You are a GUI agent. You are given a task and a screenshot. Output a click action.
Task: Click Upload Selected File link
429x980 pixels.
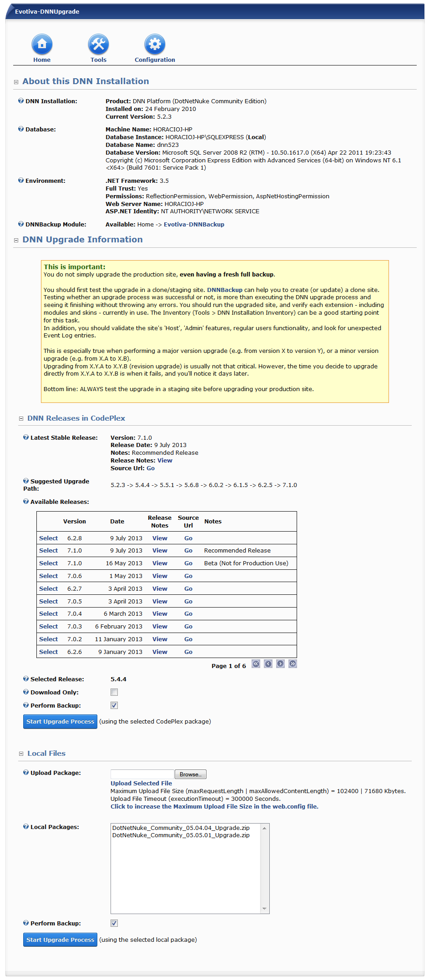(x=141, y=783)
